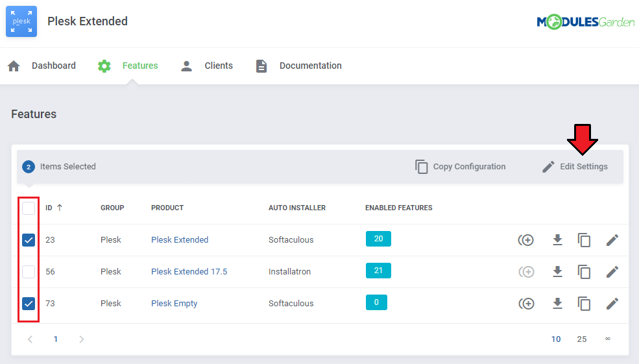
Task: Open the Plesk Extended 17.5 product link
Action: (189, 272)
